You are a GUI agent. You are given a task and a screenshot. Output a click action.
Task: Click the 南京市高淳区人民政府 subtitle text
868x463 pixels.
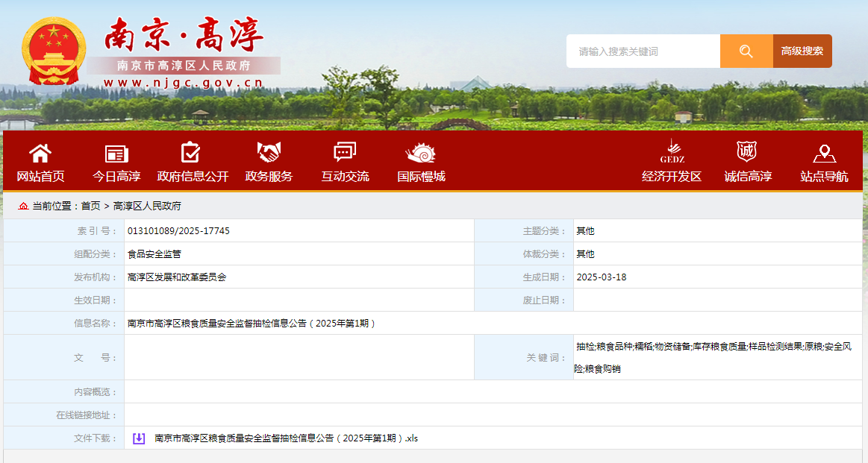tap(184, 66)
